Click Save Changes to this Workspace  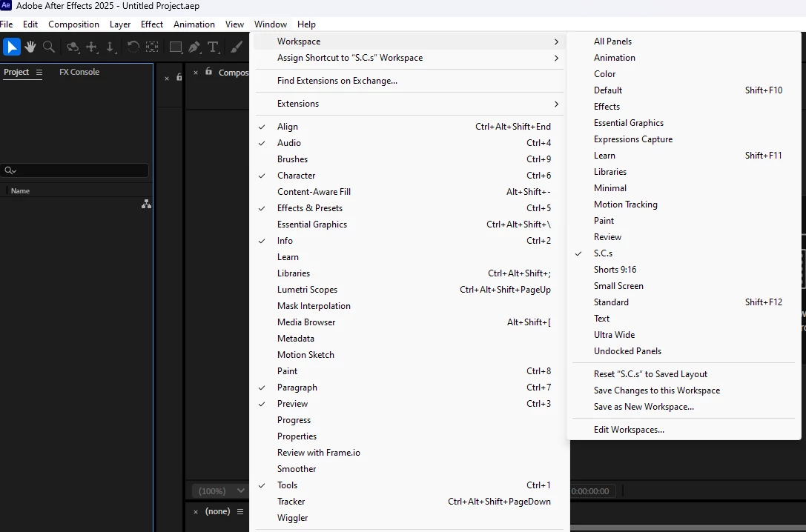coord(684,390)
